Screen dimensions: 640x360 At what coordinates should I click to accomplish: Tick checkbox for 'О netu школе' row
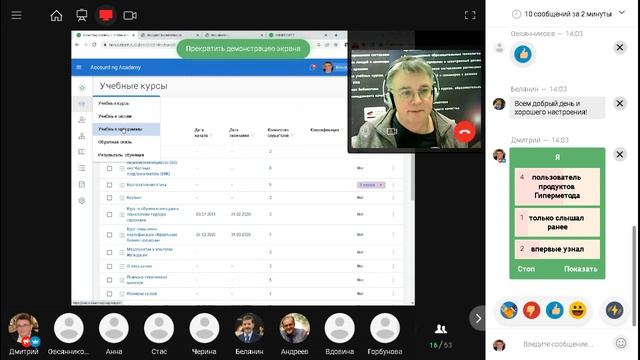[109, 266]
